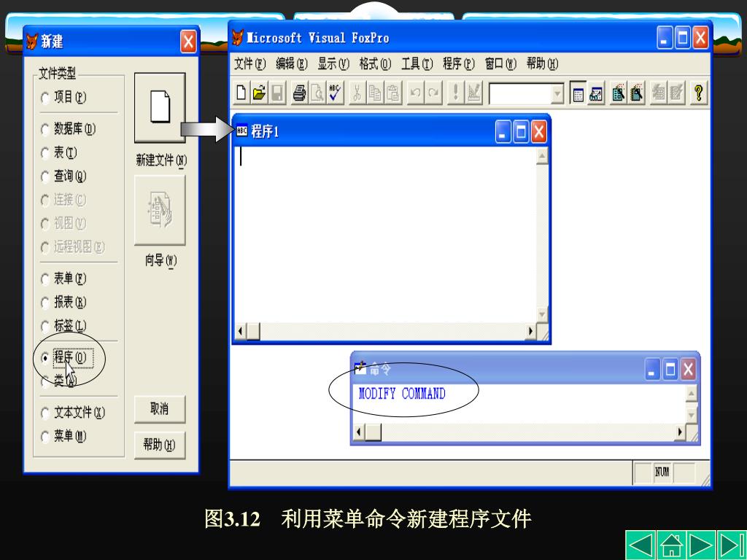The width and height of the screenshot is (747, 560).
Task: Click the New file toolbar icon
Action: [241, 93]
